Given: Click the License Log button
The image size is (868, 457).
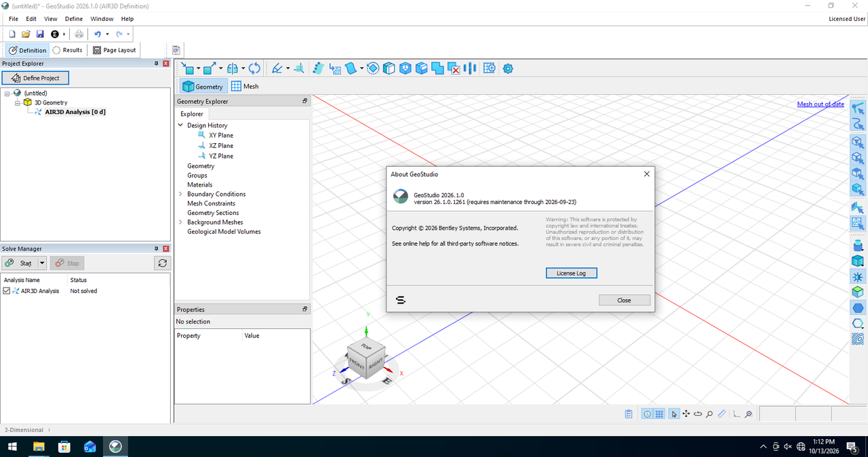Looking at the screenshot, I should click(572, 273).
